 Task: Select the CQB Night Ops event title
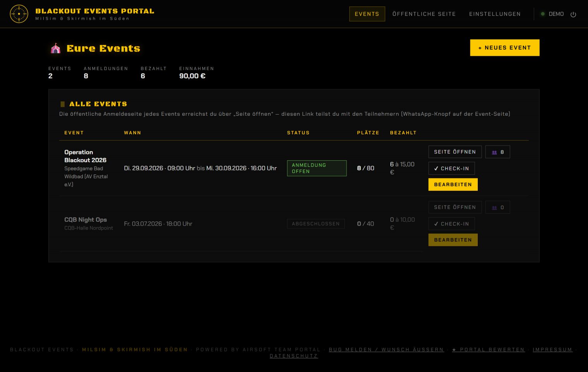click(x=85, y=220)
